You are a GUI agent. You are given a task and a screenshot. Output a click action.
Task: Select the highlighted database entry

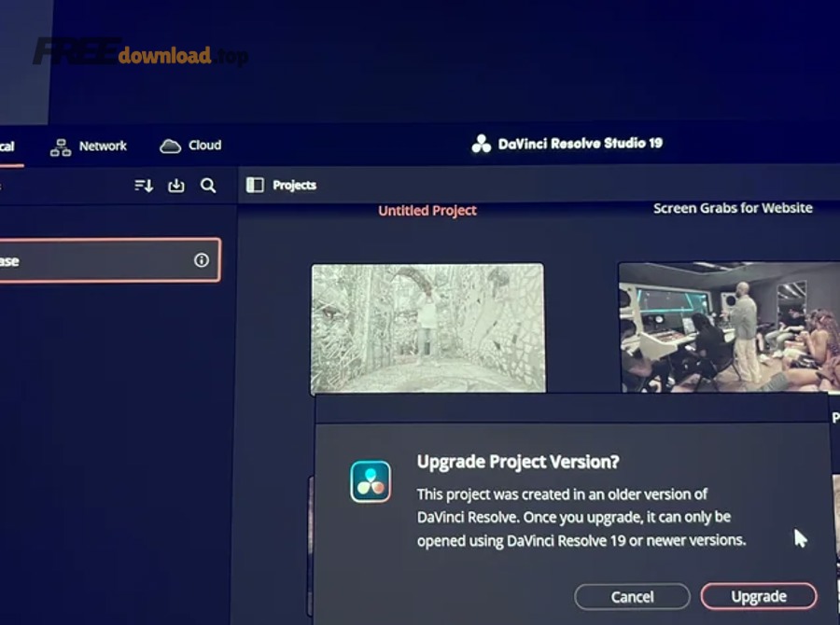[x=109, y=260]
